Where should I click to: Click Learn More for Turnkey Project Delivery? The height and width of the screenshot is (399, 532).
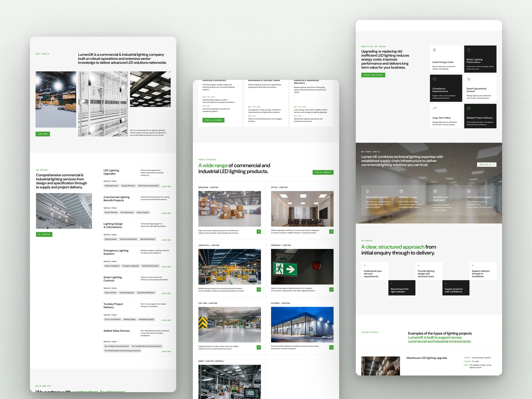click(166, 320)
